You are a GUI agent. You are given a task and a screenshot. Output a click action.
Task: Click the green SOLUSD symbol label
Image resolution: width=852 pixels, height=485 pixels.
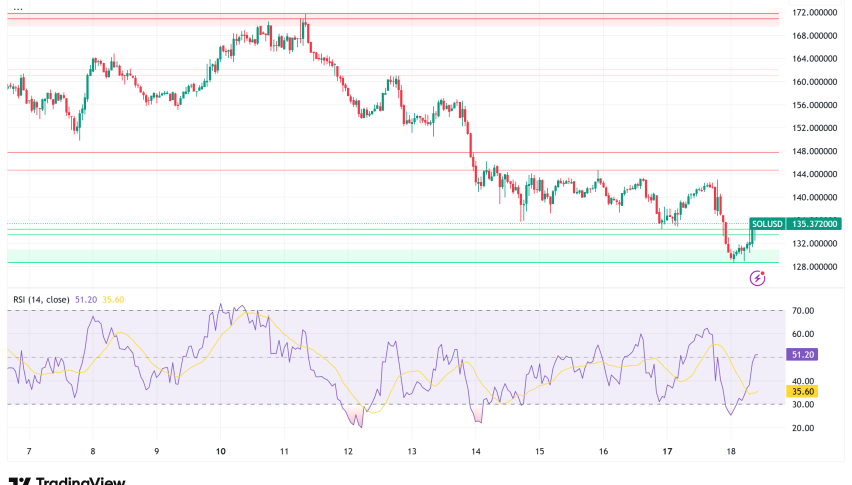tap(768, 224)
